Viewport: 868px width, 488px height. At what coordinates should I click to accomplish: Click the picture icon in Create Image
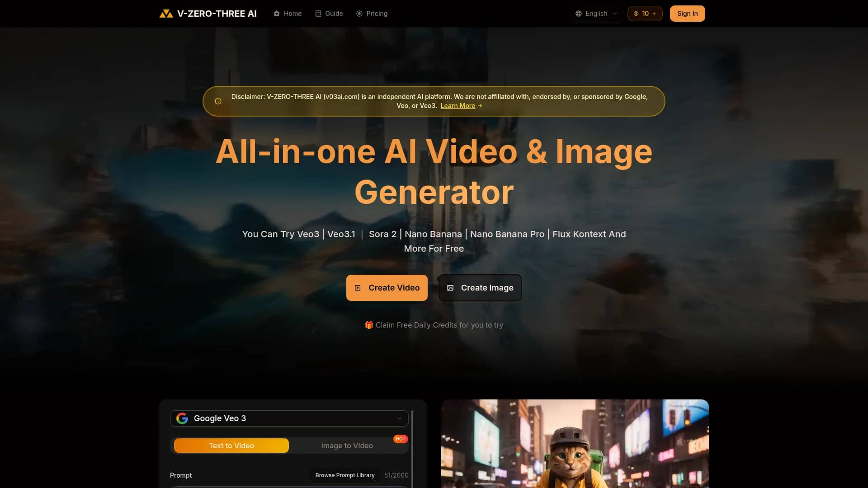[450, 288]
